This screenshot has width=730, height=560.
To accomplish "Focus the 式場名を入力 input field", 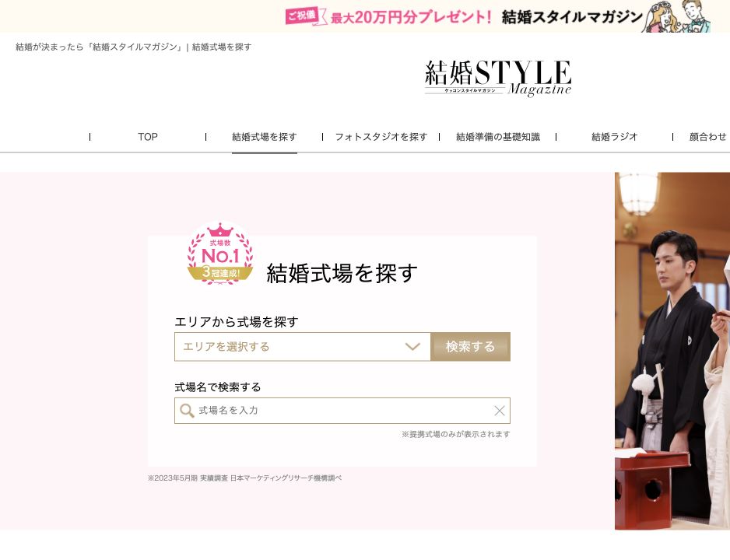I will point(342,411).
